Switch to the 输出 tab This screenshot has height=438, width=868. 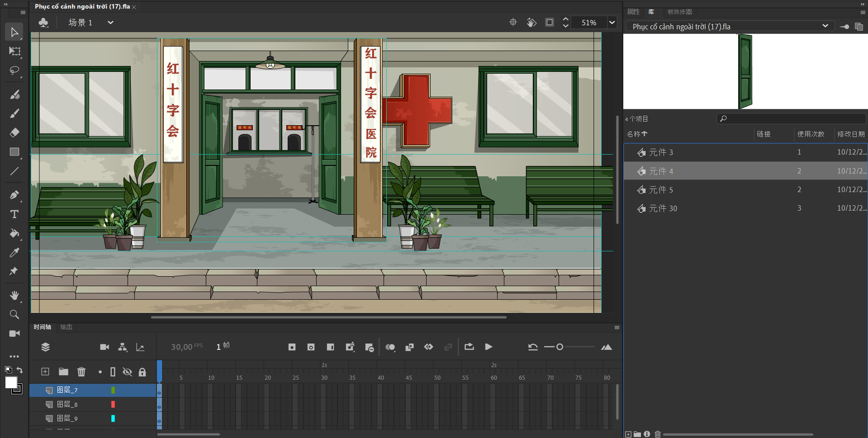66,327
